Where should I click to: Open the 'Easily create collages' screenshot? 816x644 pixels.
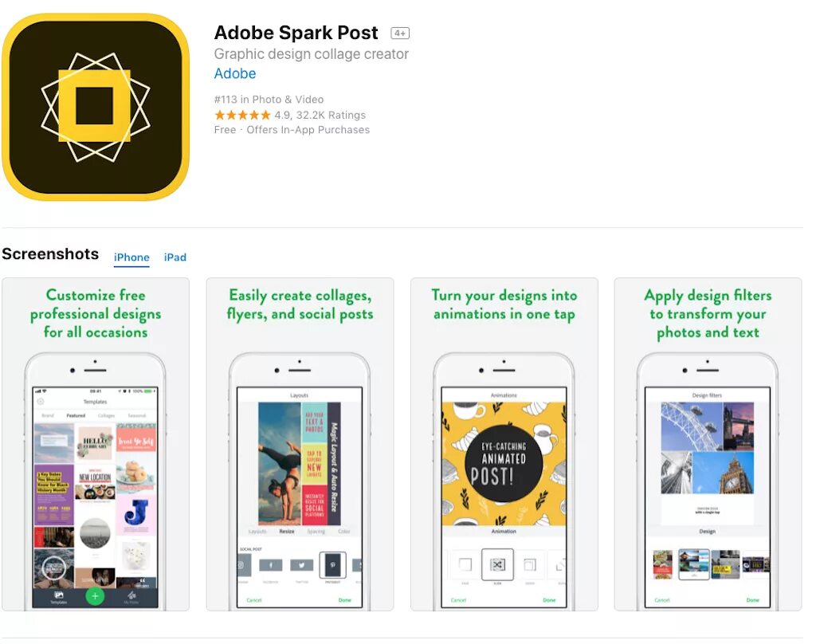click(x=300, y=444)
